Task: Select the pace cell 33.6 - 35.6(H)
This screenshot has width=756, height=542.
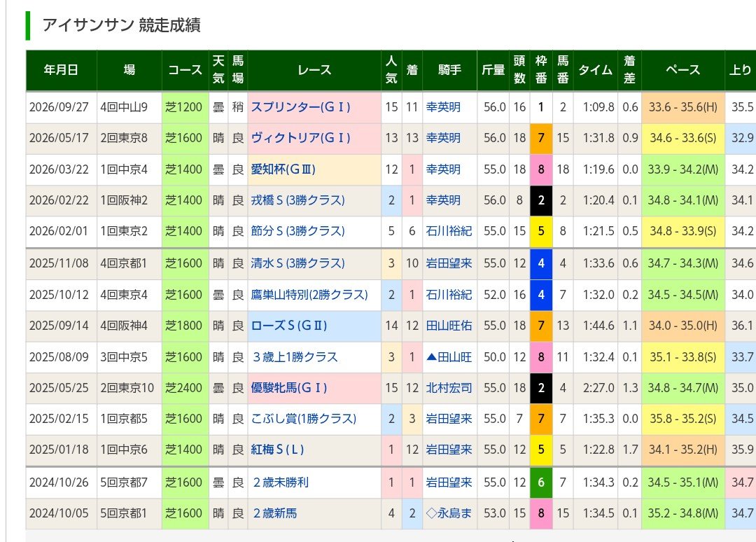Action: [x=682, y=107]
